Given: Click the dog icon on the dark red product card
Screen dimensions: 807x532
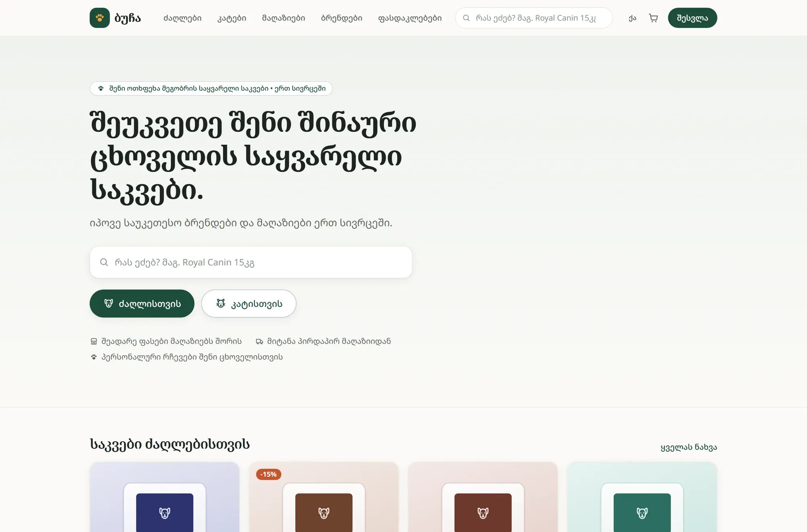Looking at the screenshot, I should [483, 513].
